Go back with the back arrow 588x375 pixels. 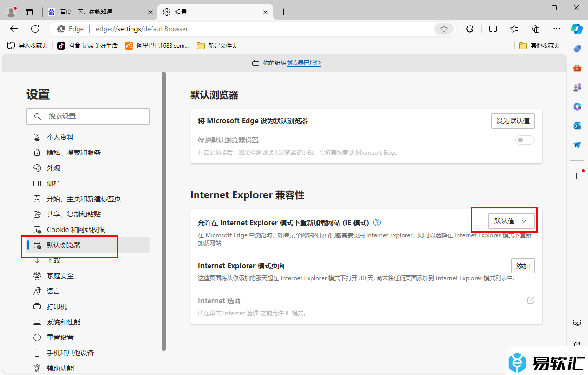pos(14,29)
